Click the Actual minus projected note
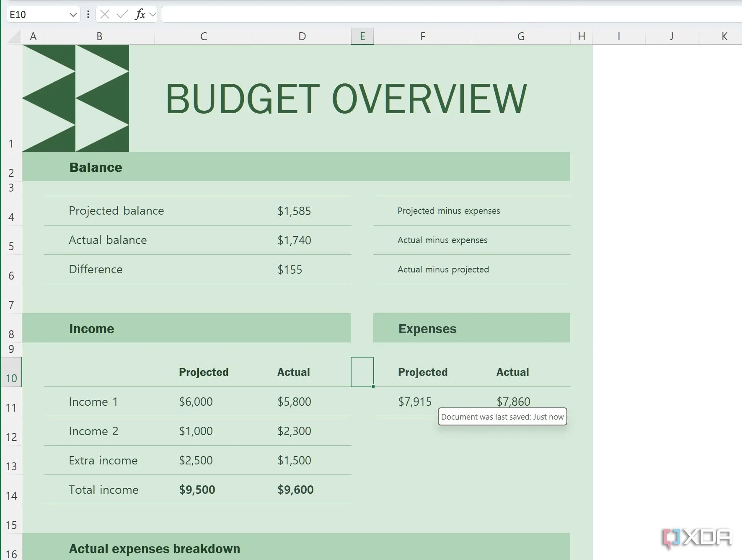Viewport: 742px width, 560px height. click(x=443, y=270)
